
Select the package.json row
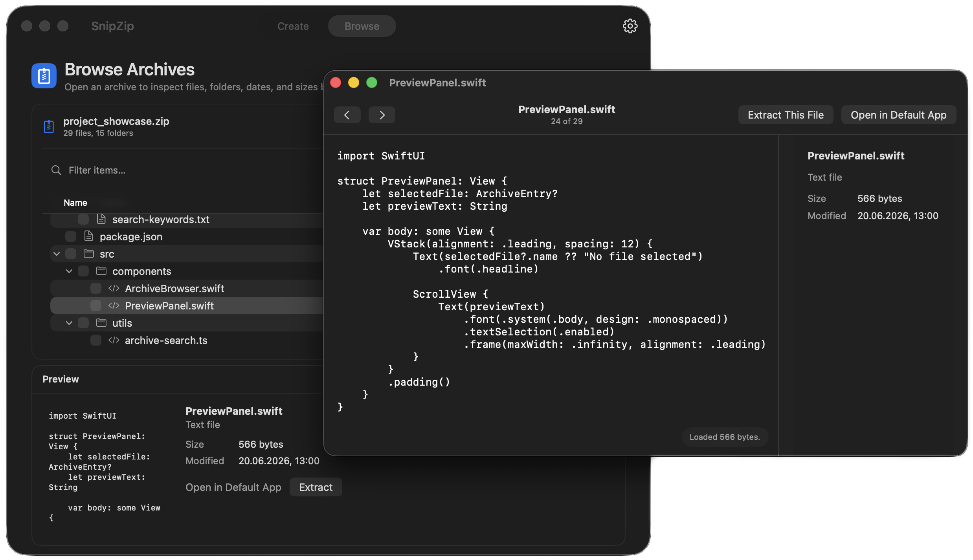coord(187,236)
